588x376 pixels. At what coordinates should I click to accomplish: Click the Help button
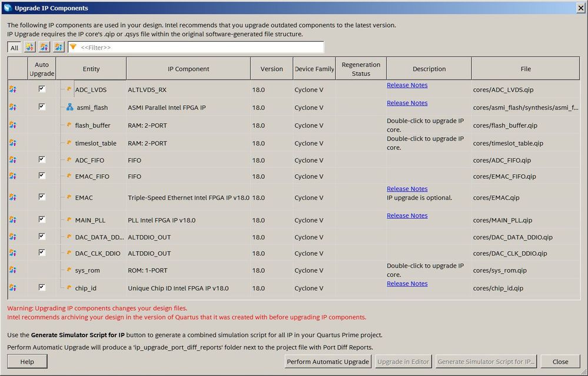pyautogui.click(x=27, y=361)
